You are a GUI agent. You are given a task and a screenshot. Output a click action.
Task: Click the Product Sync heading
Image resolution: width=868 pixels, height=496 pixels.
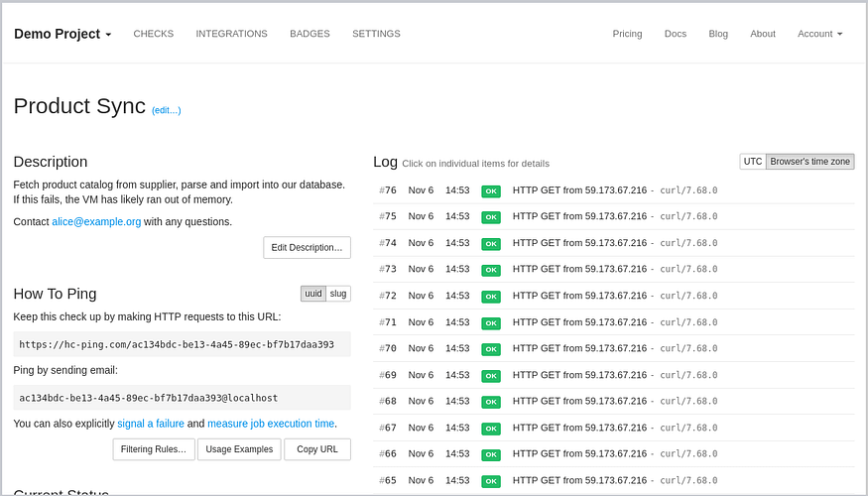click(x=79, y=106)
